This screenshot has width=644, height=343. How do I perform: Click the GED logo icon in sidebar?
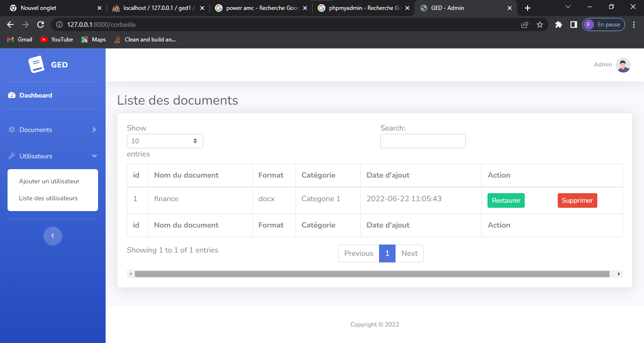pos(36,65)
